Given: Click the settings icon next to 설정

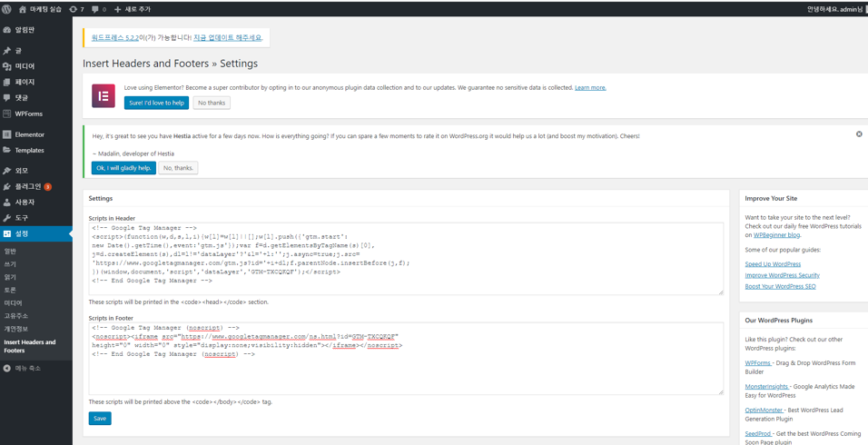Looking at the screenshot, I should point(6,233).
